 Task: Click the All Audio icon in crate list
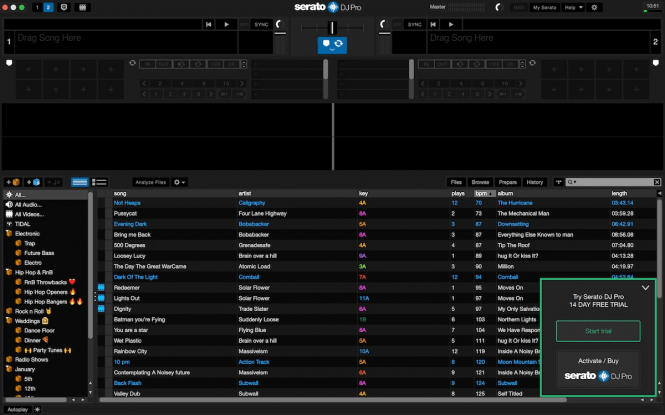9,204
